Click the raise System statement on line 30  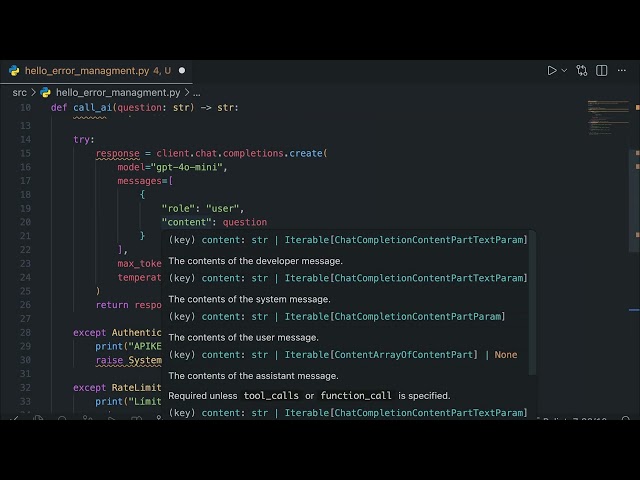pyautogui.click(x=129, y=360)
